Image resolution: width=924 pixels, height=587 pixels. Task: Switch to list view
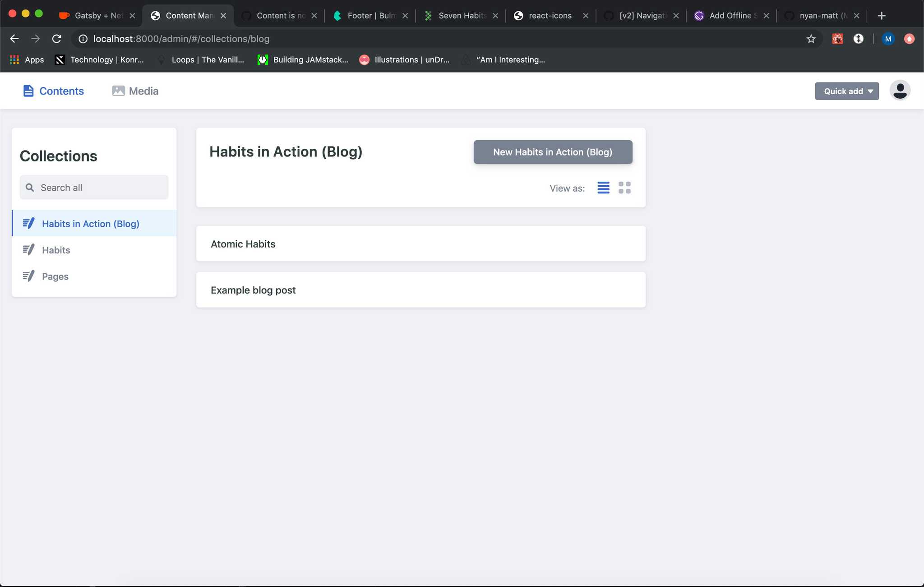tap(603, 188)
